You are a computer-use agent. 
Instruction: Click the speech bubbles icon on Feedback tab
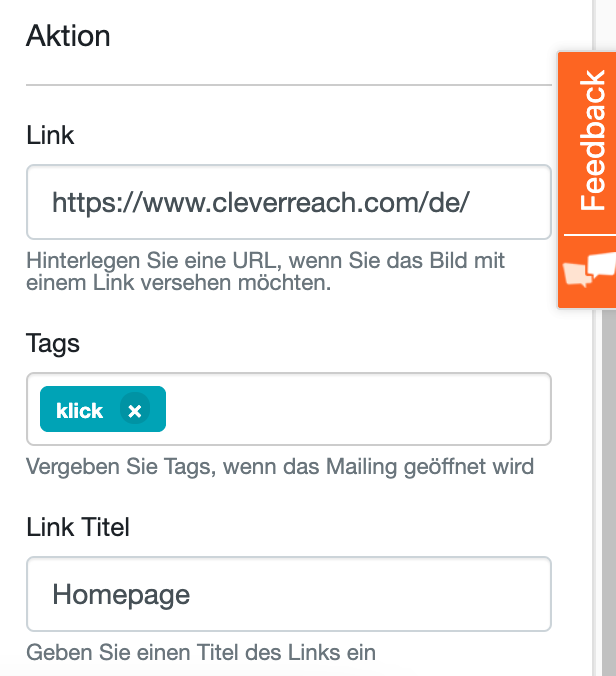coord(589,270)
